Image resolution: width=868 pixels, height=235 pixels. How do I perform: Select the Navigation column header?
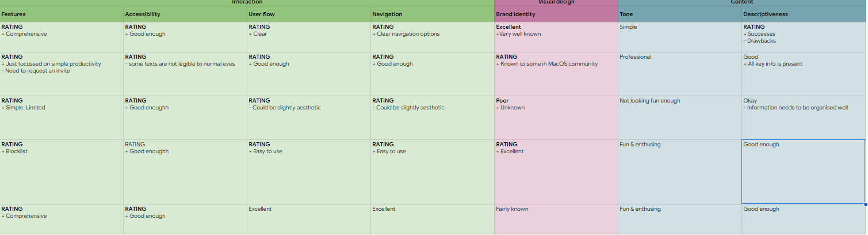[x=433, y=14]
